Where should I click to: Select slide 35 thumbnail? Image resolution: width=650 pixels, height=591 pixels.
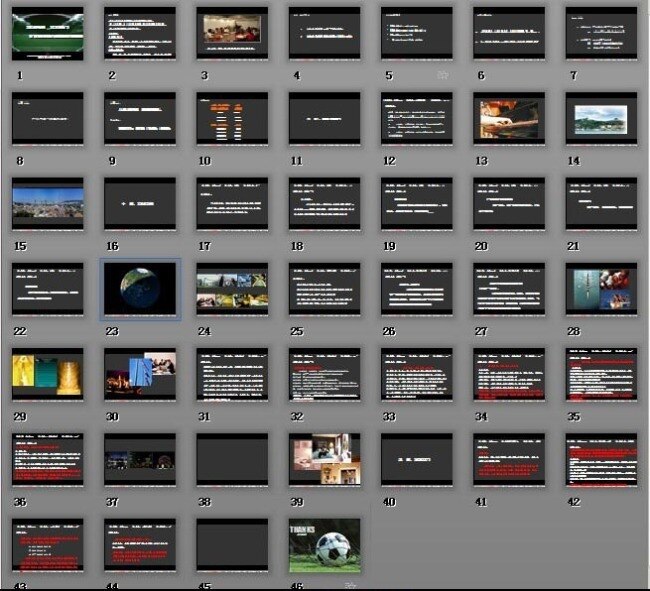pyautogui.click(x=601, y=375)
